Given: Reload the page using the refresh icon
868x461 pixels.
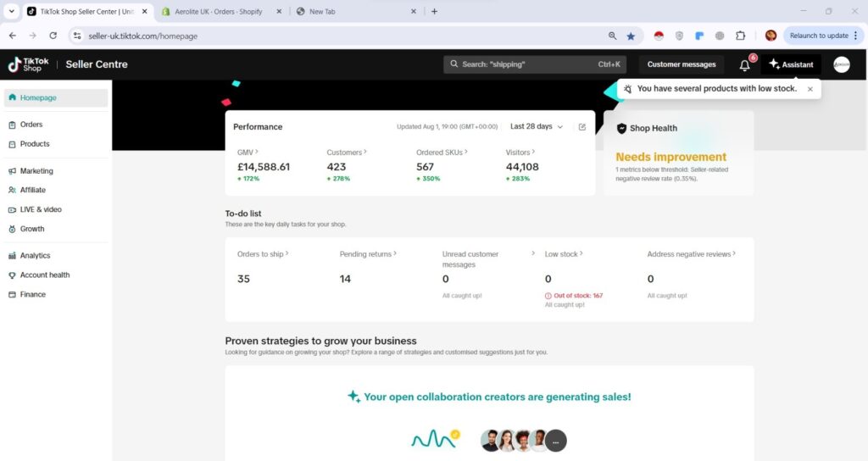Looking at the screenshot, I should coord(53,36).
